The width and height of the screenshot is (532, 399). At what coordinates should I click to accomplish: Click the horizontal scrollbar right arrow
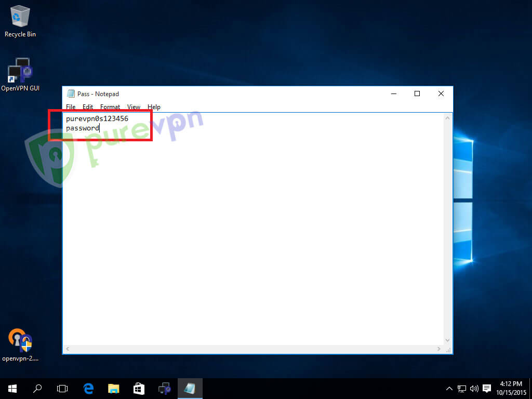438,349
